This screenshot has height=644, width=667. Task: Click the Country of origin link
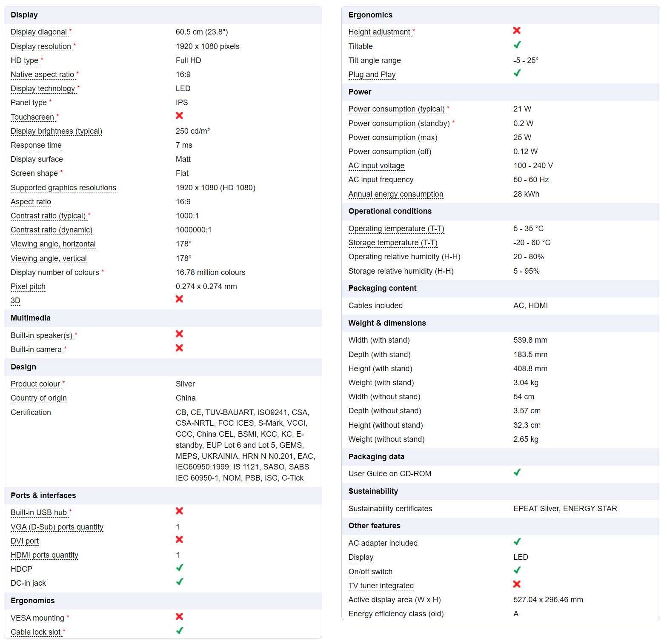coord(39,398)
